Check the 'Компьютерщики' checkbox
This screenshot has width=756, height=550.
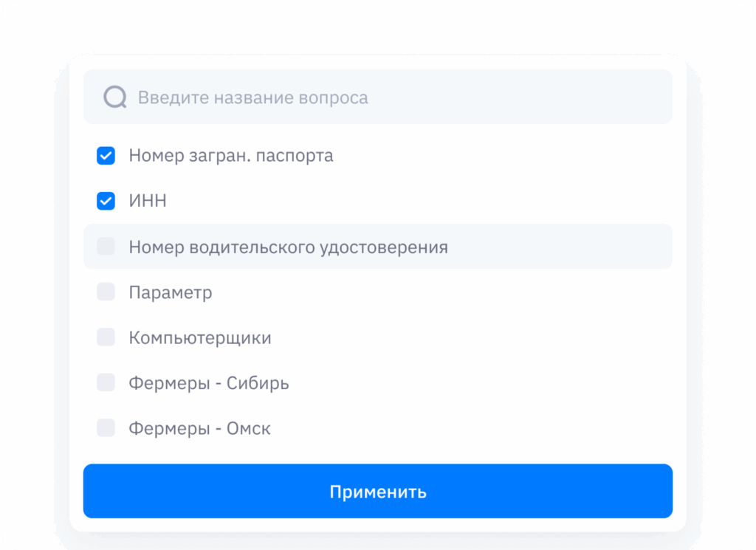coord(106,337)
